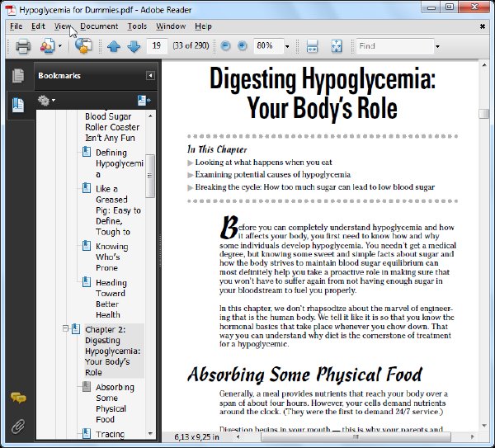The width and height of the screenshot is (495, 448).
Task: Click the document vertical scrollbar thumb
Action: click(484, 114)
